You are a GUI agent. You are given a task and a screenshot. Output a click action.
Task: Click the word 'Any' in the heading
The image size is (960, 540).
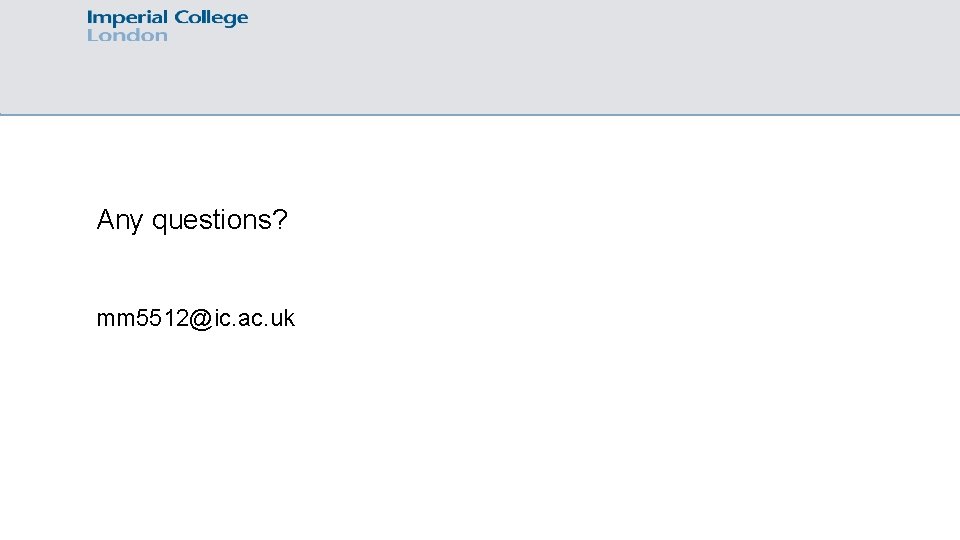pos(120,220)
